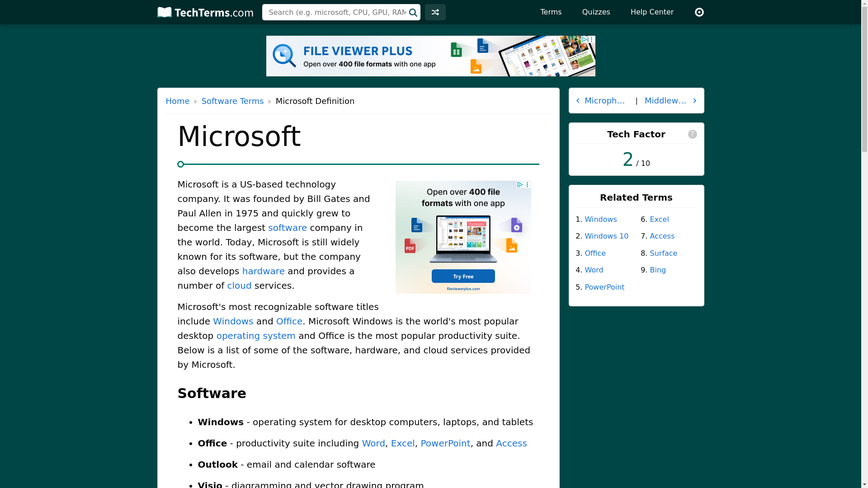This screenshot has width=868, height=488.
Task: Go to next term Middleware
Action: (665, 101)
